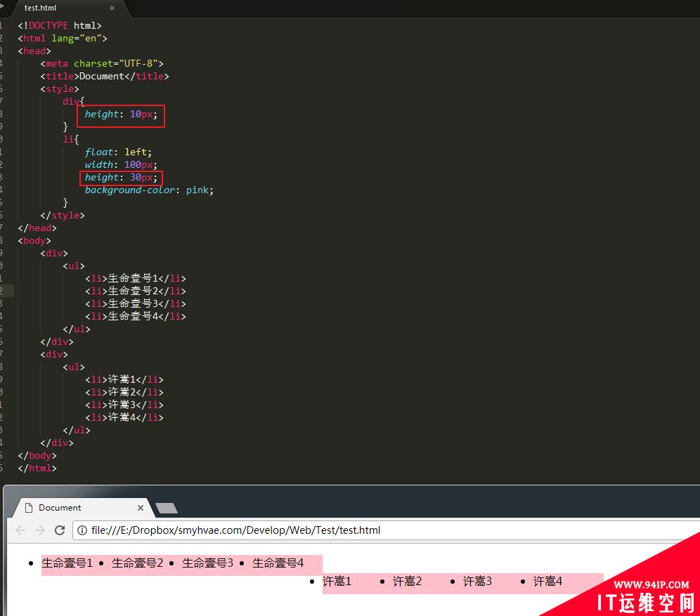View site information icon in address bar
This screenshot has height=616, width=700.
pyautogui.click(x=82, y=530)
